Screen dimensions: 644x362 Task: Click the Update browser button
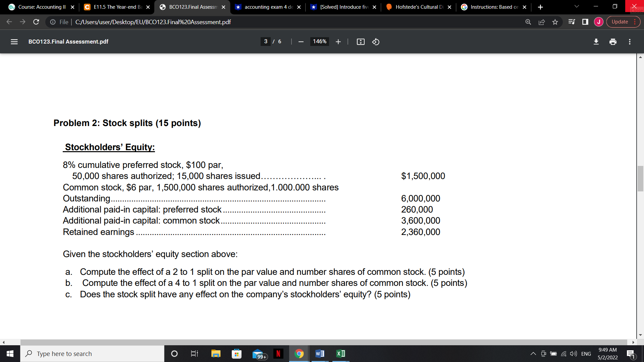tap(620, 22)
